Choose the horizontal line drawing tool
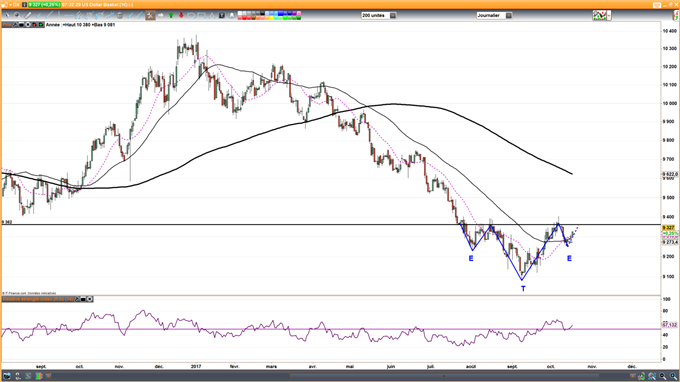The width and height of the screenshot is (680, 382). pyautogui.click(x=69, y=15)
